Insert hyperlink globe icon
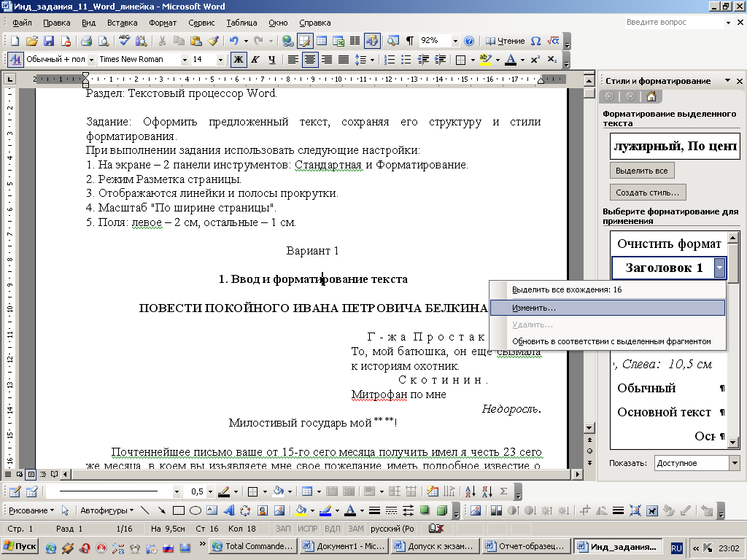 (287, 41)
